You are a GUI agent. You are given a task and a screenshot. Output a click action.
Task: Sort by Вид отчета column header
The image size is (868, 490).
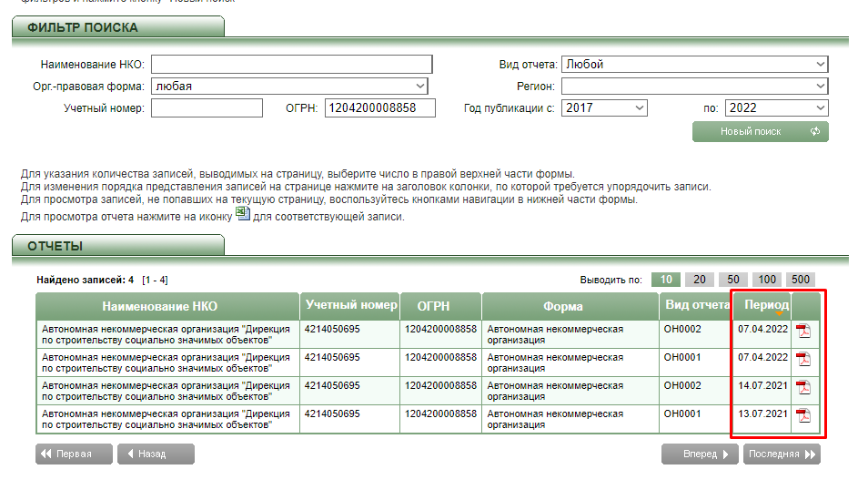696,307
